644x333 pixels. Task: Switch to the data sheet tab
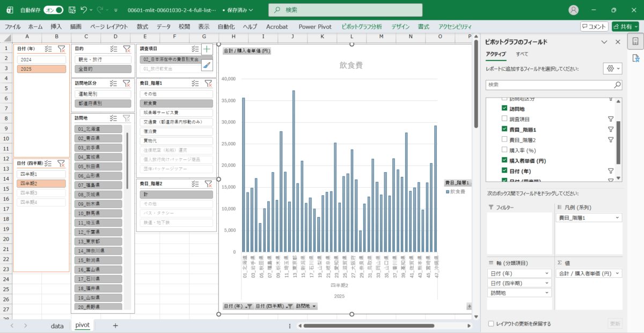tap(57, 325)
